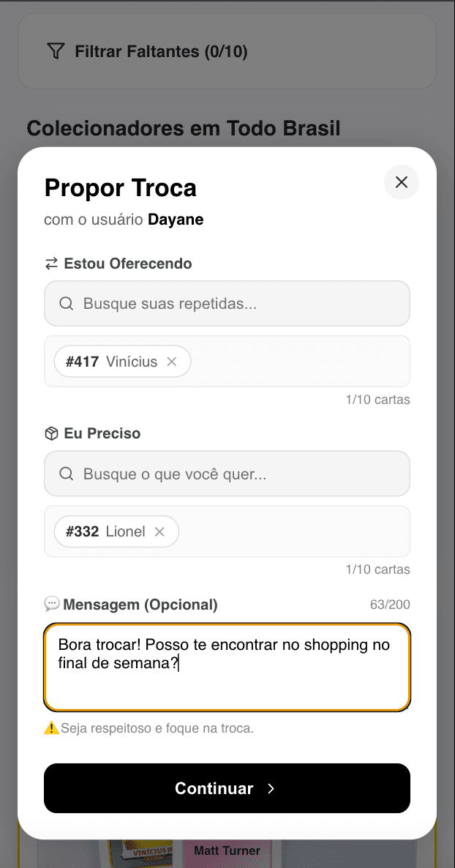Select the #332 Lionel card chip
The image size is (455, 868).
click(105, 531)
